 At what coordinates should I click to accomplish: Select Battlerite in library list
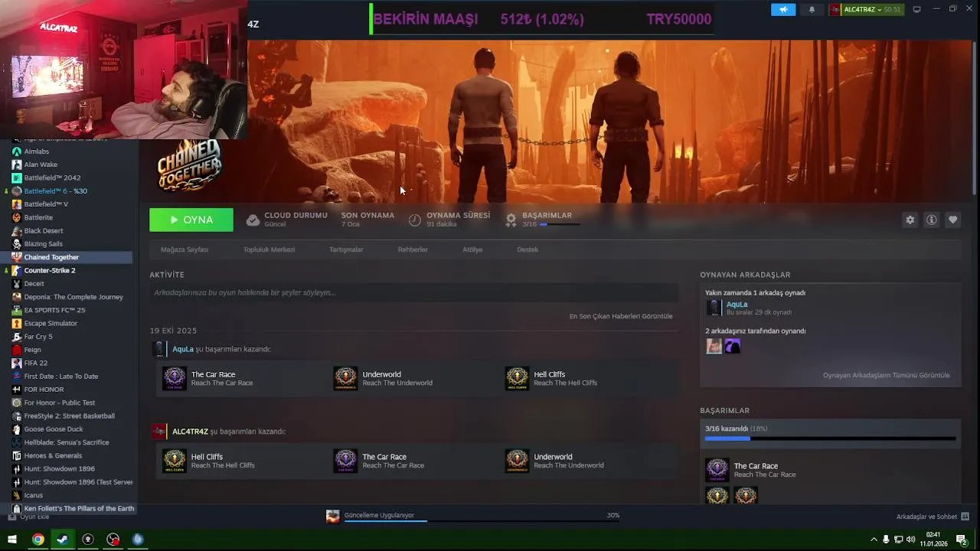tap(38, 217)
